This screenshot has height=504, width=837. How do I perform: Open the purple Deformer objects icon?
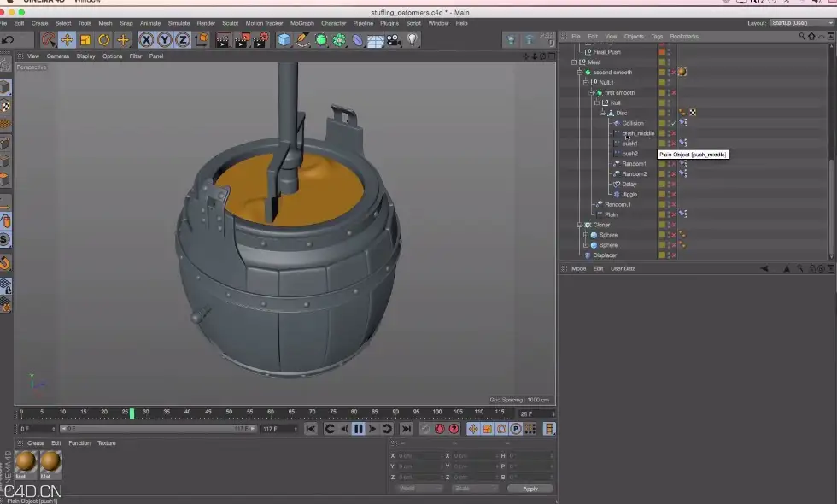click(357, 40)
